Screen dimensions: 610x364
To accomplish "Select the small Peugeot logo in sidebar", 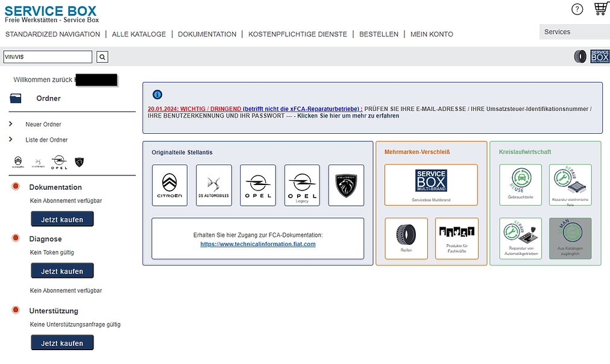I will coord(80,162).
